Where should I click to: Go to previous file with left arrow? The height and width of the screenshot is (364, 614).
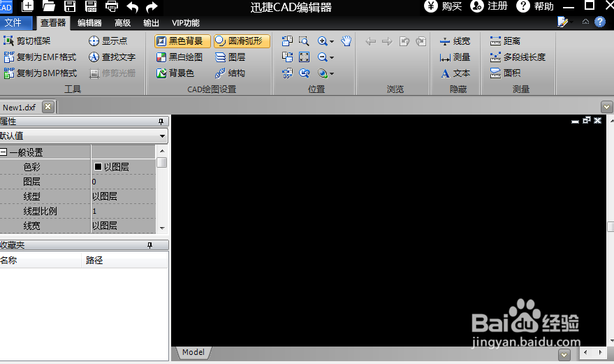370,41
